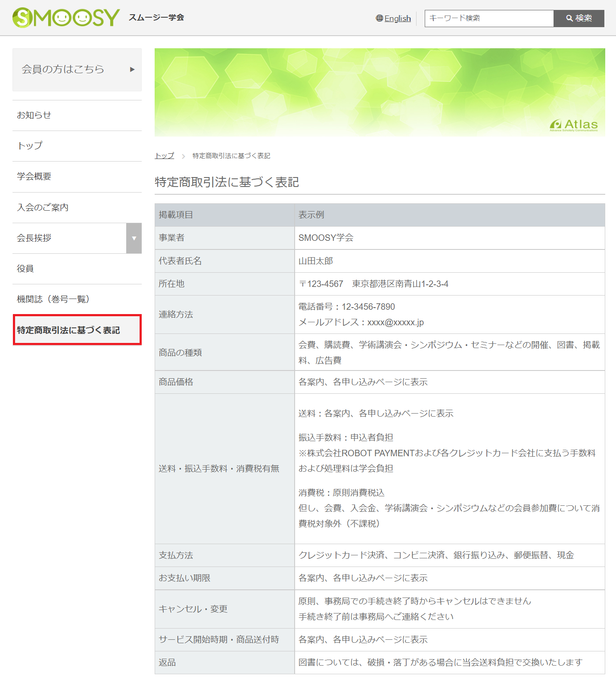Open the 学会概要 sidebar item
The height and width of the screenshot is (685, 616).
(x=34, y=176)
